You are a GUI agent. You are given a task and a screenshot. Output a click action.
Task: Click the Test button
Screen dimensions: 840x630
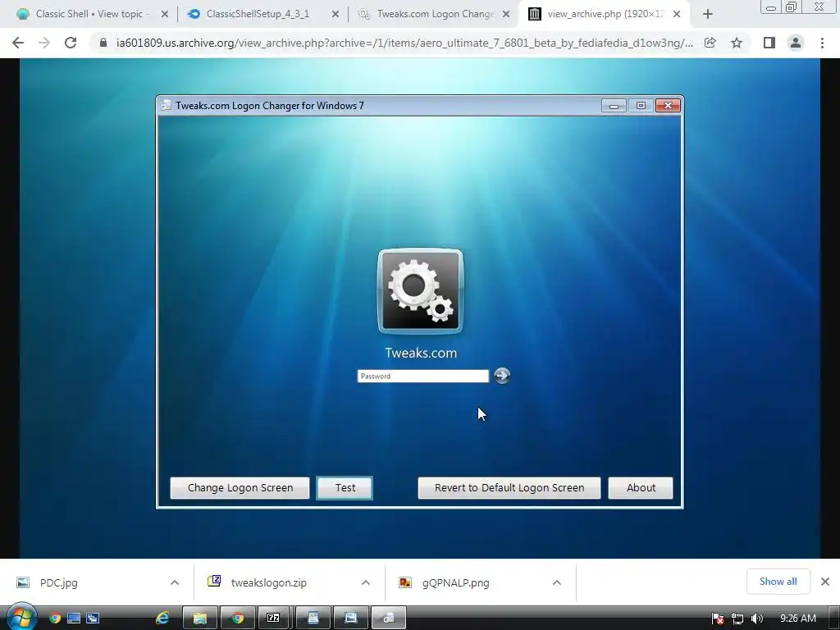point(345,488)
